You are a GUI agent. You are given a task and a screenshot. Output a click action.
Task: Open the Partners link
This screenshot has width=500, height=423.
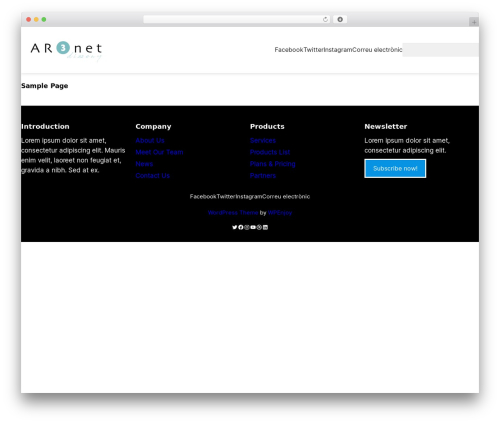click(263, 175)
